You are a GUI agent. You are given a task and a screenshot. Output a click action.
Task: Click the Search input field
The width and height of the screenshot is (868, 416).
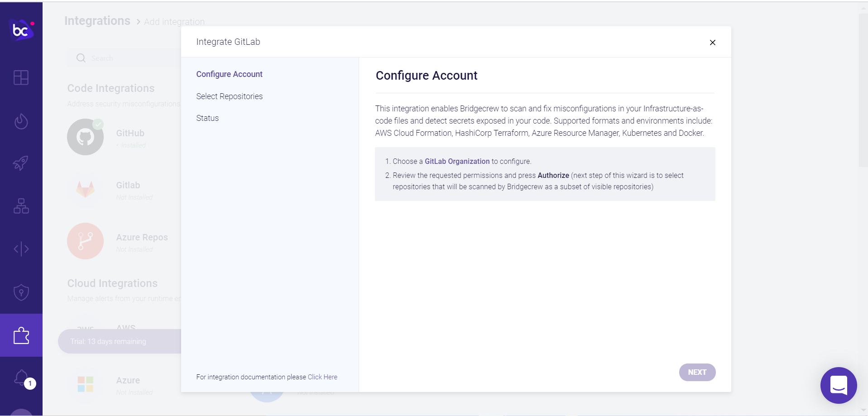tap(125, 58)
